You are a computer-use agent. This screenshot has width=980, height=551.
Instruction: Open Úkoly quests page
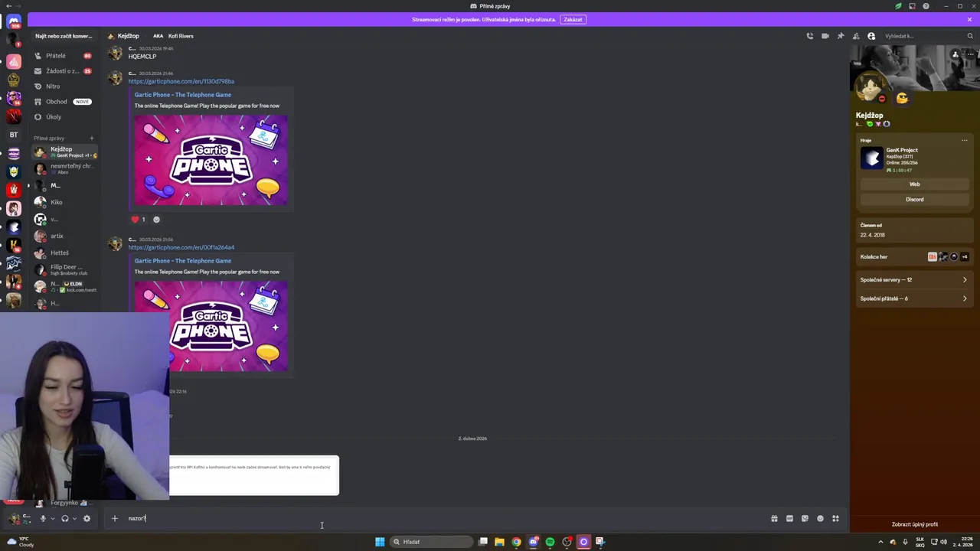coord(63,117)
